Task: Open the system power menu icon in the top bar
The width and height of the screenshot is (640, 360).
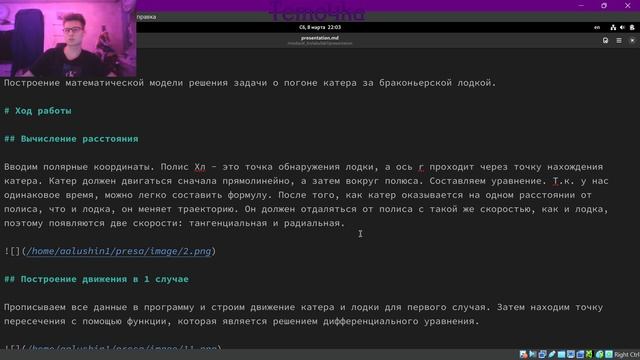Action: [x=632, y=27]
